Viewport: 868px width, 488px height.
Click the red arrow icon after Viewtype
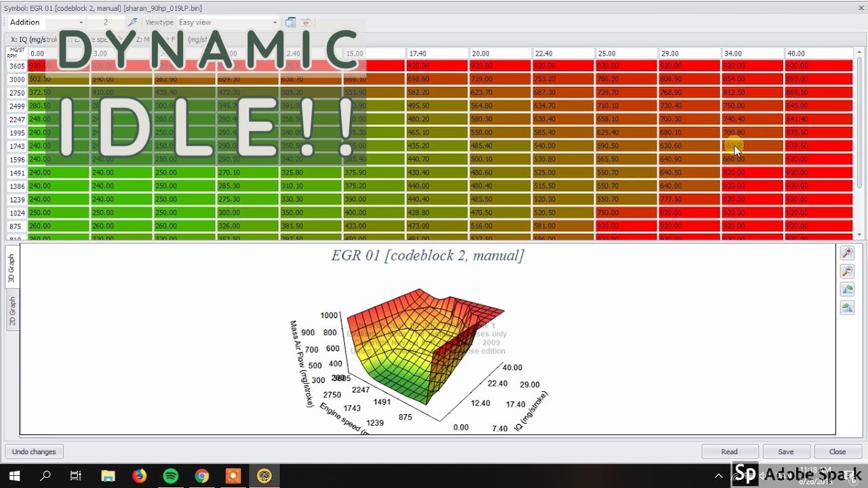[x=306, y=22]
